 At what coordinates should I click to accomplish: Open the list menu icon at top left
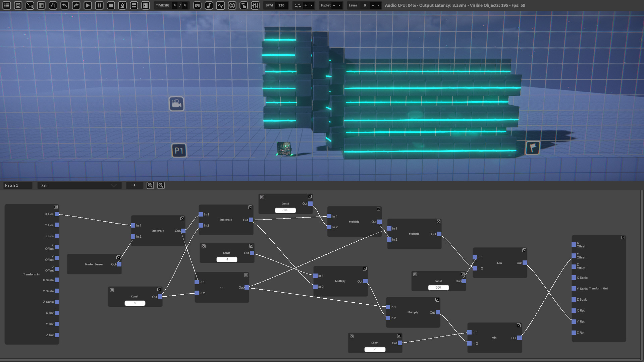7,5
